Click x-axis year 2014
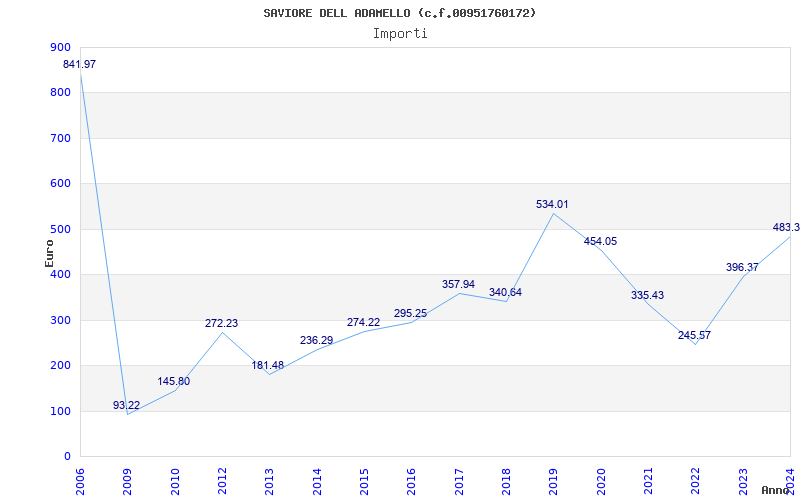The image size is (800, 500). tap(317, 482)
